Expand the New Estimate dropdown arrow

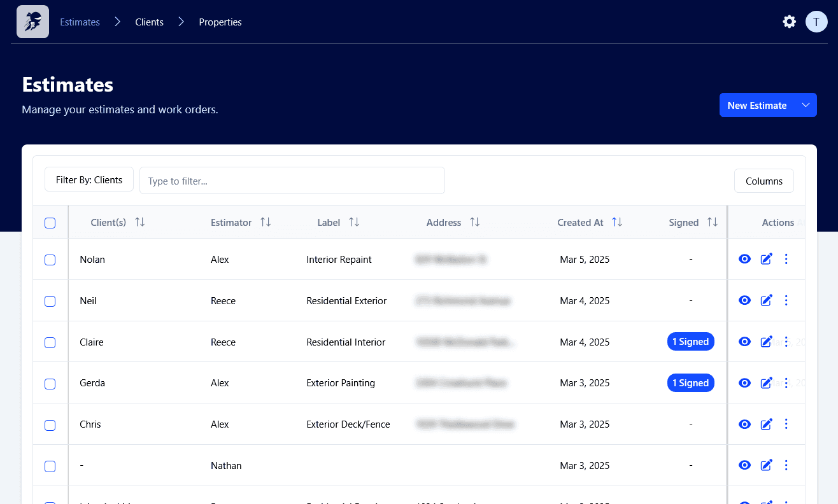(806, 106)
